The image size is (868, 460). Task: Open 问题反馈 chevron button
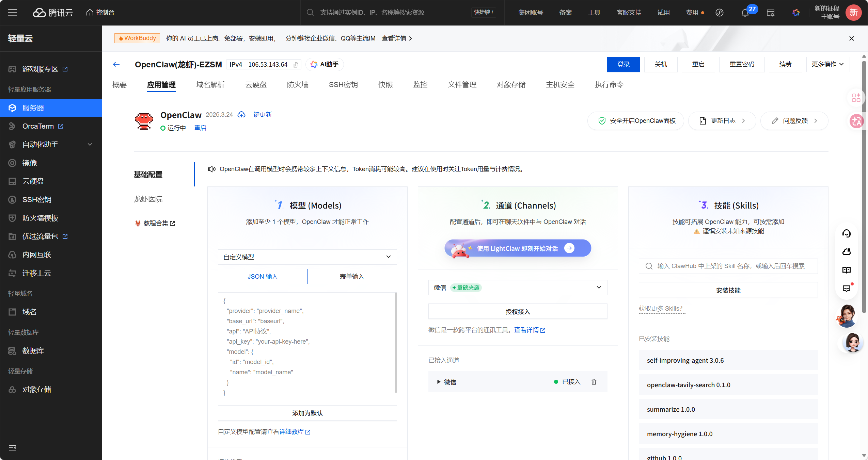click(794, 121)
